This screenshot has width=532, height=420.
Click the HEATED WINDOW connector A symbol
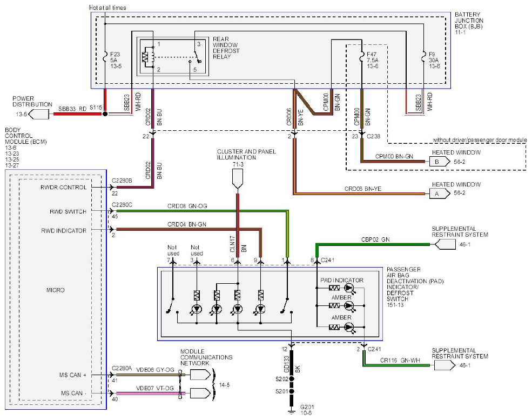[440, 194]
